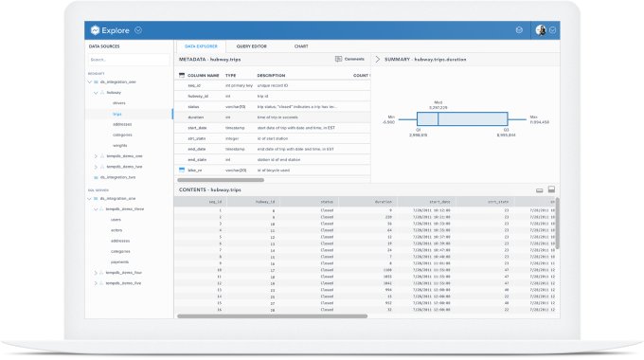Expand the tempdb_demo_one node

click(x=96, y=156)
